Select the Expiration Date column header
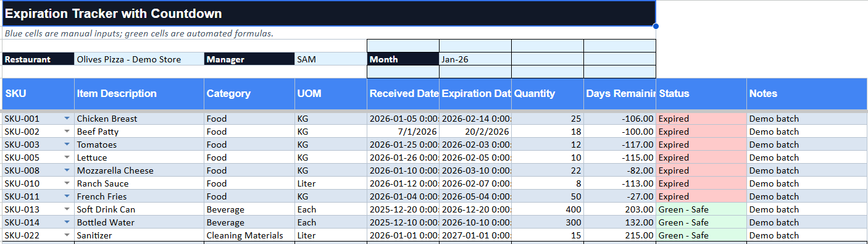The width and height of the screenshot is (868, 244). point(475,94)
